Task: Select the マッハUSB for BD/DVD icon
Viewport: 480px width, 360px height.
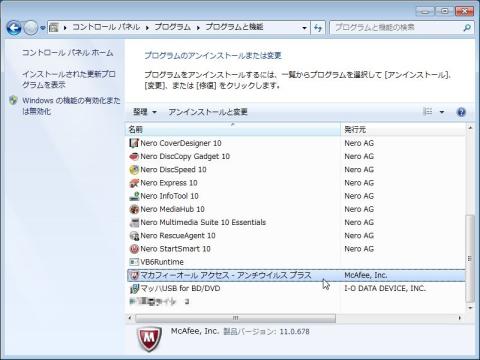Action: point(134,289)
